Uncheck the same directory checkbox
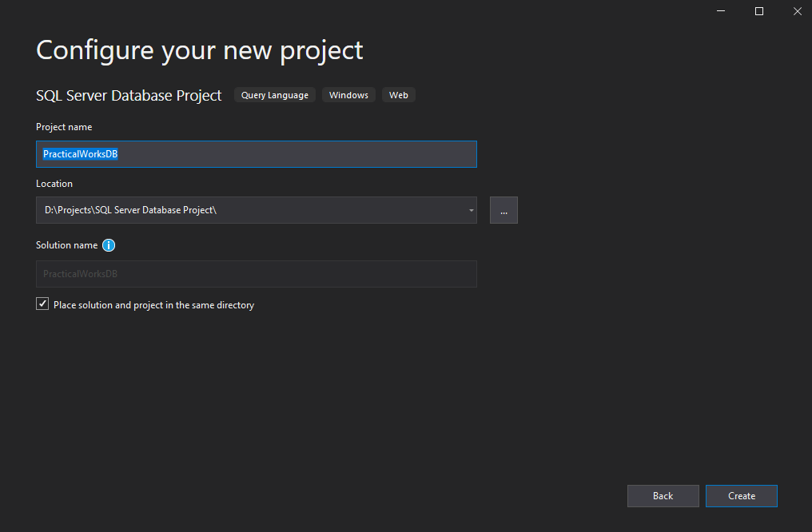This screenshot has height=532, width=812. pyautogui.click(x=42, y=304)
